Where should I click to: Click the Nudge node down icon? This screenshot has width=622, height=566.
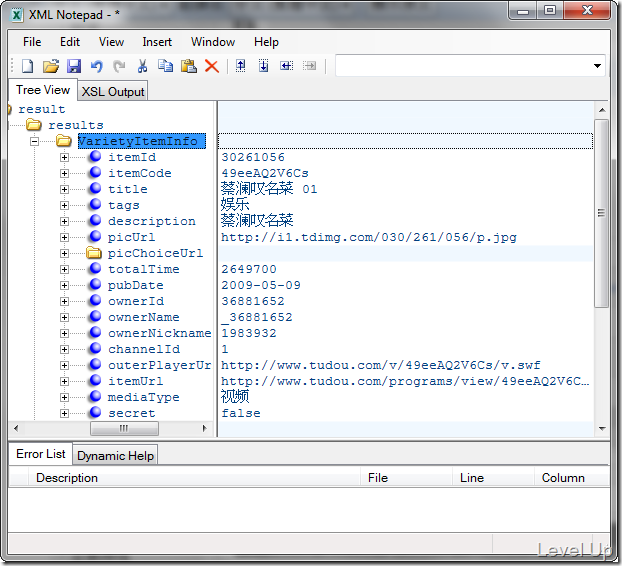[x=263, y=66]
